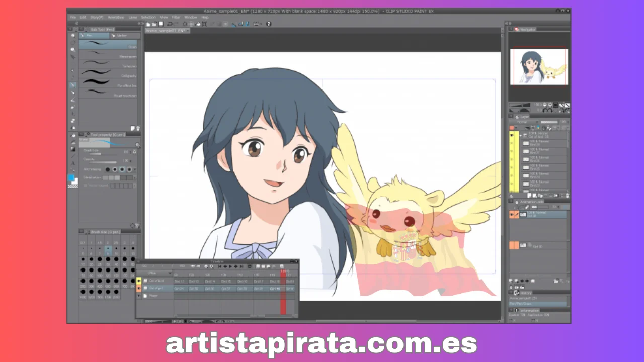Switch to the Marker sub tool tab
This screenshot has width=644, height=362.
(121, 36)
